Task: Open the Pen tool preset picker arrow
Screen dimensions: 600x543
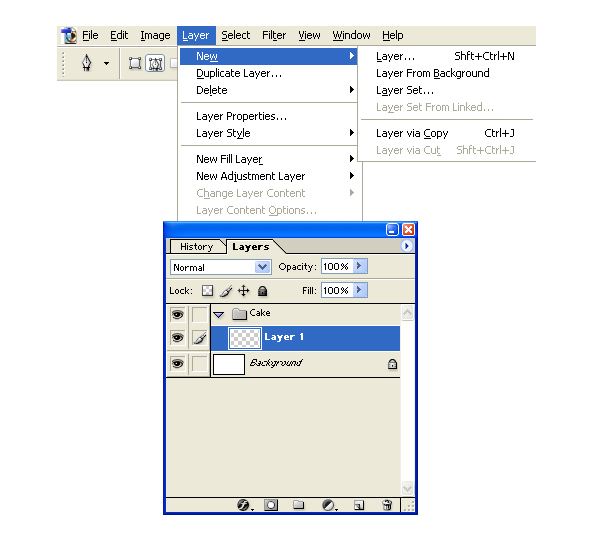Action: click(x=106, y=64)
